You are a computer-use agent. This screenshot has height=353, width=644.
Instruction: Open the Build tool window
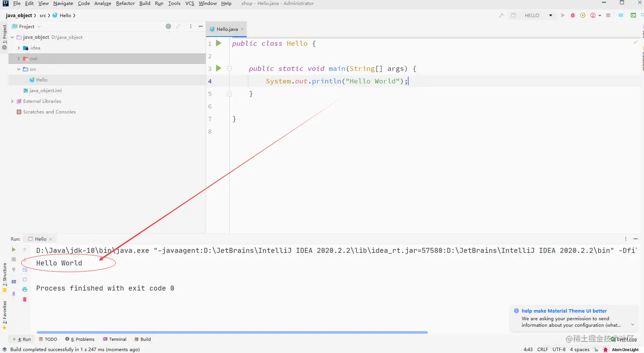(x=143, y=339)
